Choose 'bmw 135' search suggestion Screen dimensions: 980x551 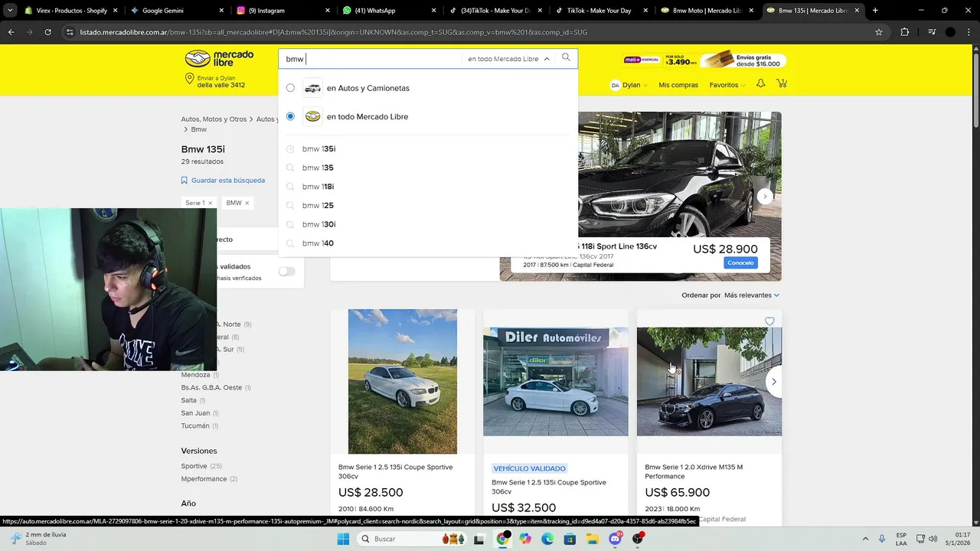click(318, 168)
